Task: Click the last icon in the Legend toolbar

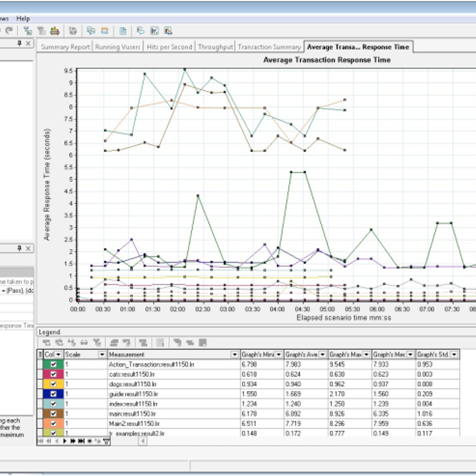Action: coord(203,343)
